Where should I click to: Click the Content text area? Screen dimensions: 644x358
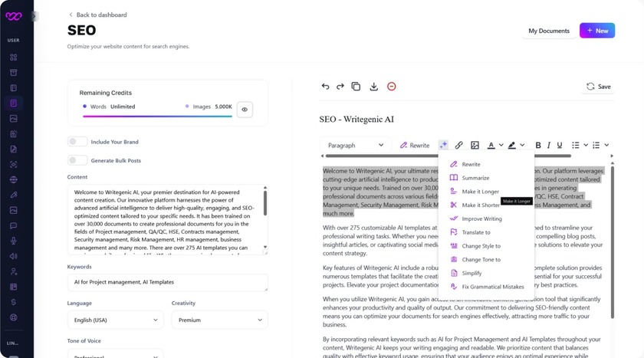tap(168, 220)
